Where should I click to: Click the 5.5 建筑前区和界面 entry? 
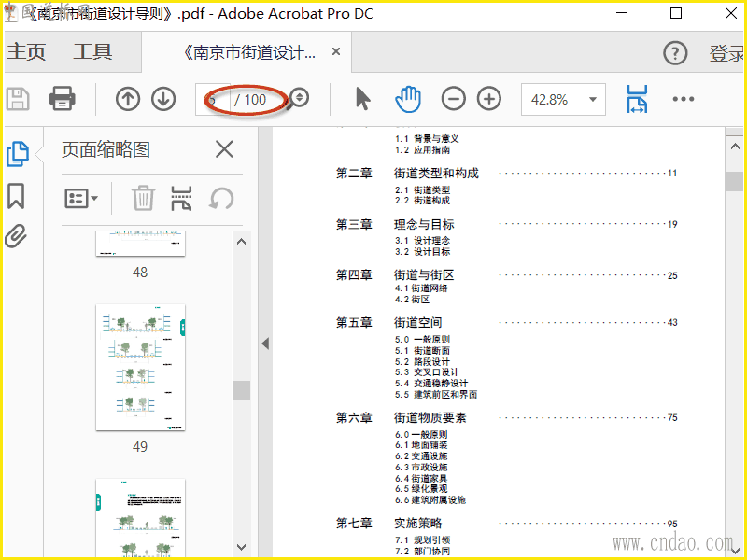pos(436,394)
